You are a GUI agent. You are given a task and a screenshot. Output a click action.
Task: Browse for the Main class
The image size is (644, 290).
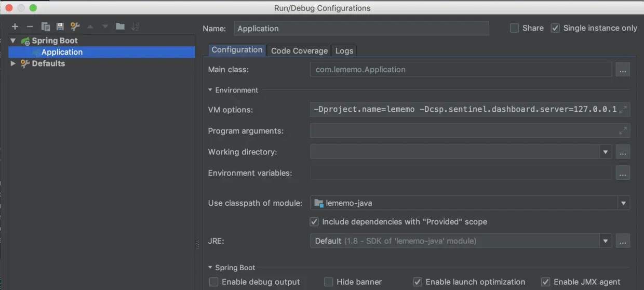[623, 70]
